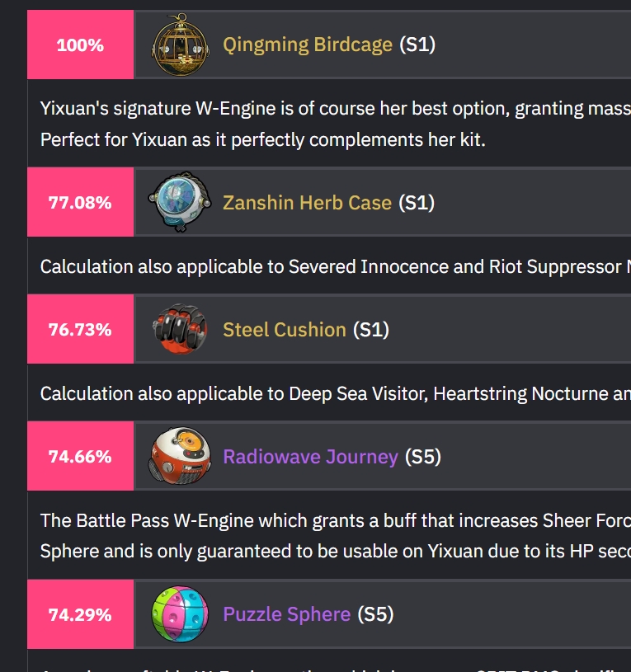
Task: Click the Radiowave Journey engine icon
Action: click(180, 456)
